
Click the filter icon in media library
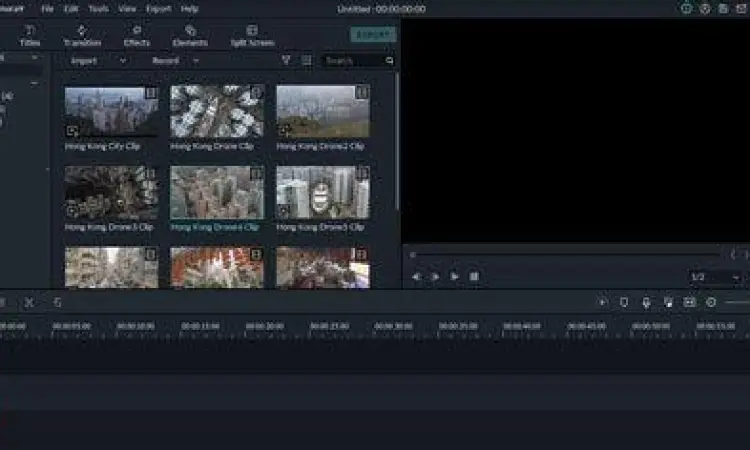286,61
